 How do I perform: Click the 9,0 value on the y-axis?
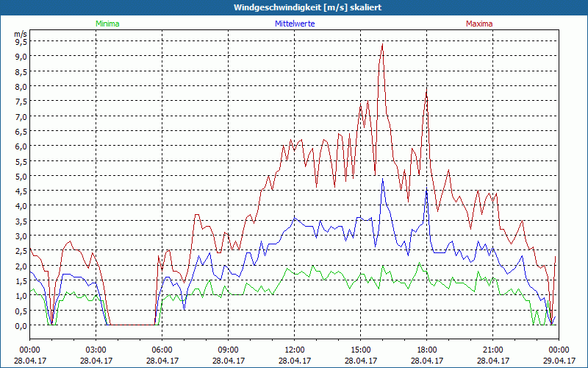point(21,57)
